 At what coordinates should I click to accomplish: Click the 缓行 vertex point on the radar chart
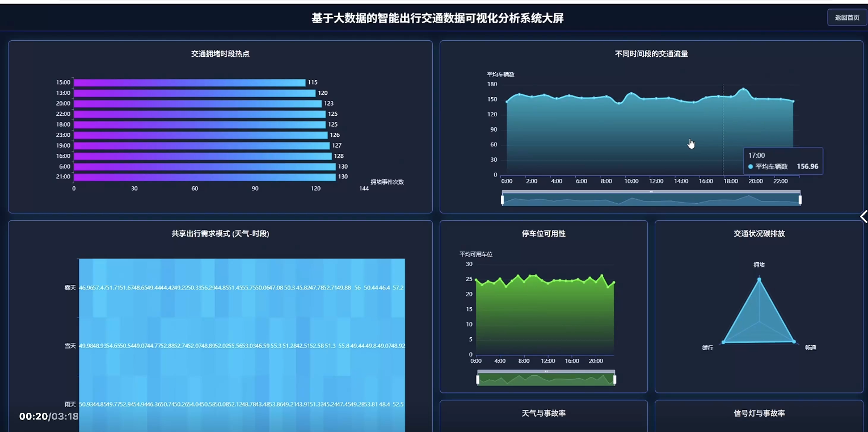point(723,342)
